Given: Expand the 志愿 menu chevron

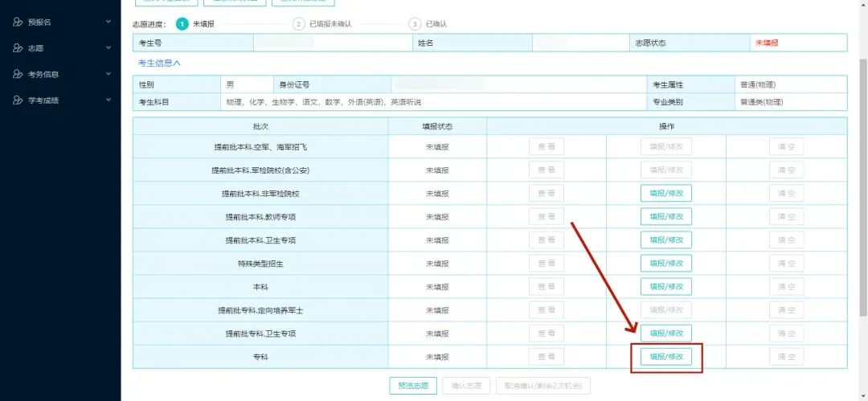Looking at the screenshot, I should 108,48.
